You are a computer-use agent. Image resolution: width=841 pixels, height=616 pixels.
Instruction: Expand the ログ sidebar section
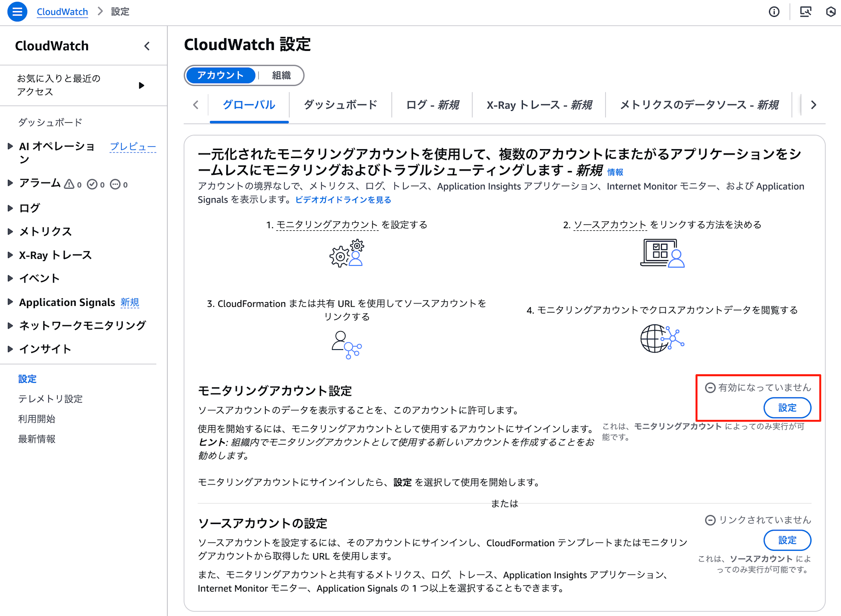coord(11,208)
